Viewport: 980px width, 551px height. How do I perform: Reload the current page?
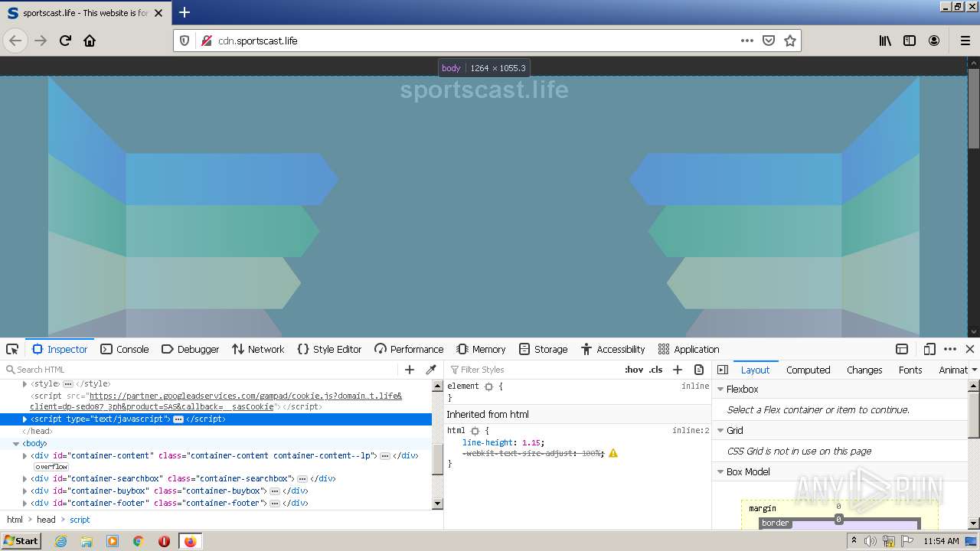(65, 41)
